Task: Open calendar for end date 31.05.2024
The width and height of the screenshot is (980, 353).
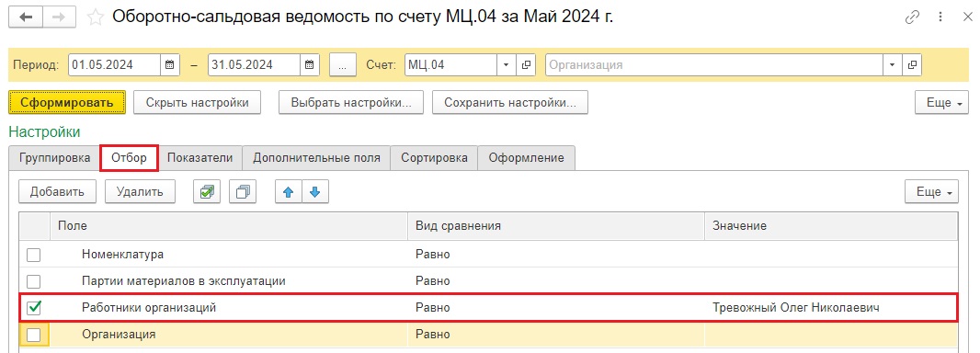Action: click(x=310, y=64)
